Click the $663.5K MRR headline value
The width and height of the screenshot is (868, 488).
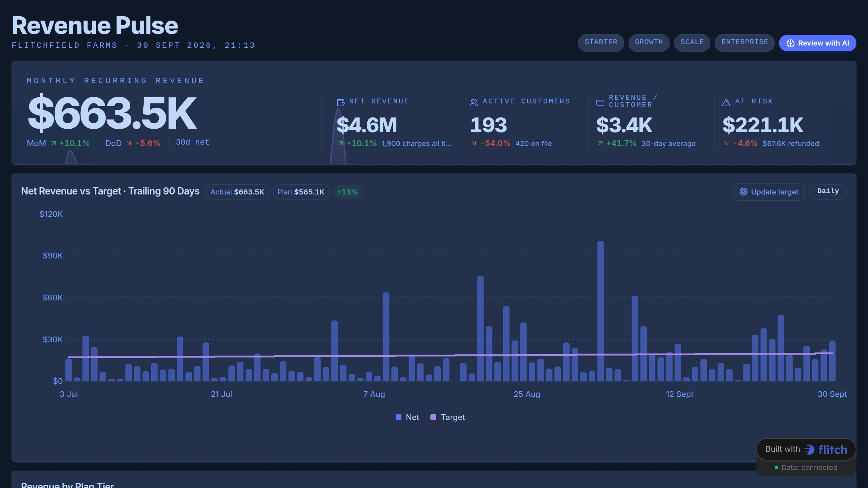(112, 113)
